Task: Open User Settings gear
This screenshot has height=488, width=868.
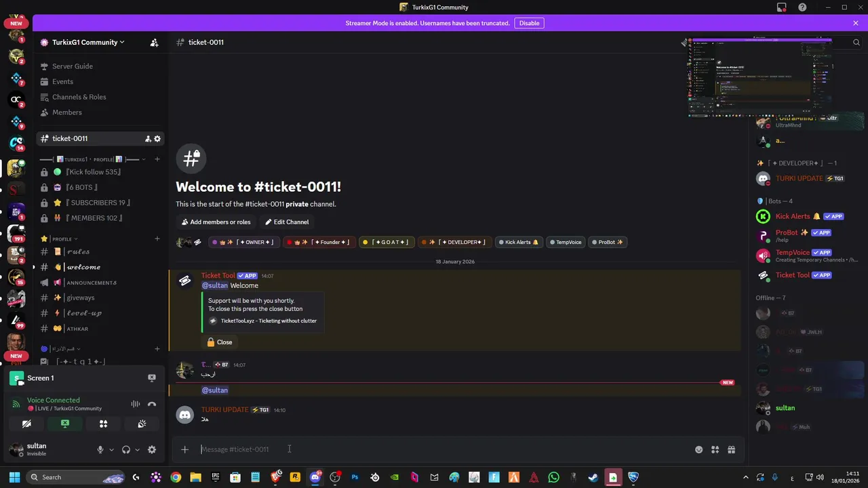Action: click(x=152, y=449)
